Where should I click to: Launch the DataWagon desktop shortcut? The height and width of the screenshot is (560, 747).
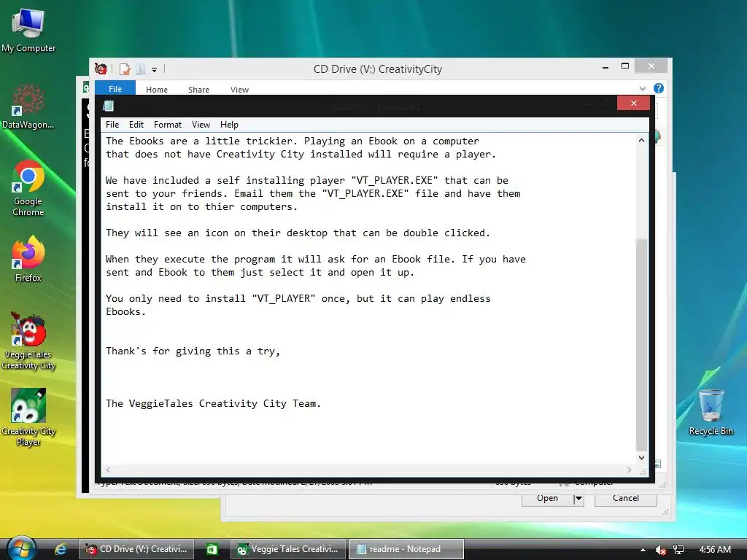tap(28, 106)
